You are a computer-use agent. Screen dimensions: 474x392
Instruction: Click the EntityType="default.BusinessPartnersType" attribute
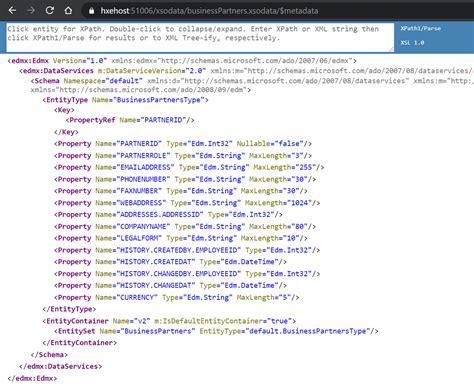[x=285, y=331]
